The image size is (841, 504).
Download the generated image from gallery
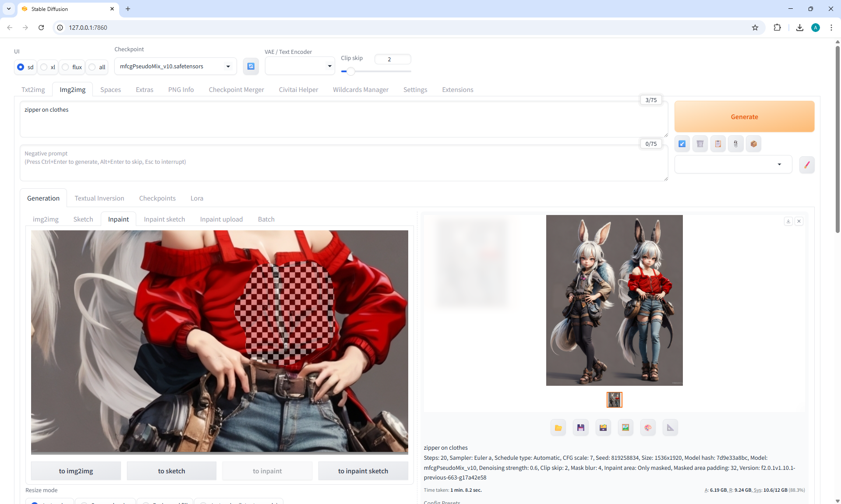tap(788, 221)
